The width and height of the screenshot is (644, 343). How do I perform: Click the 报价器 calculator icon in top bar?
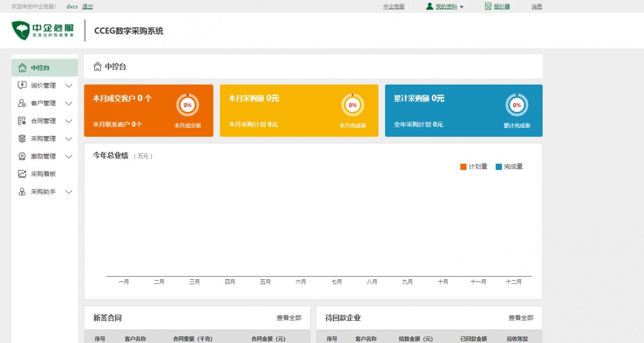tap(488, 7)
